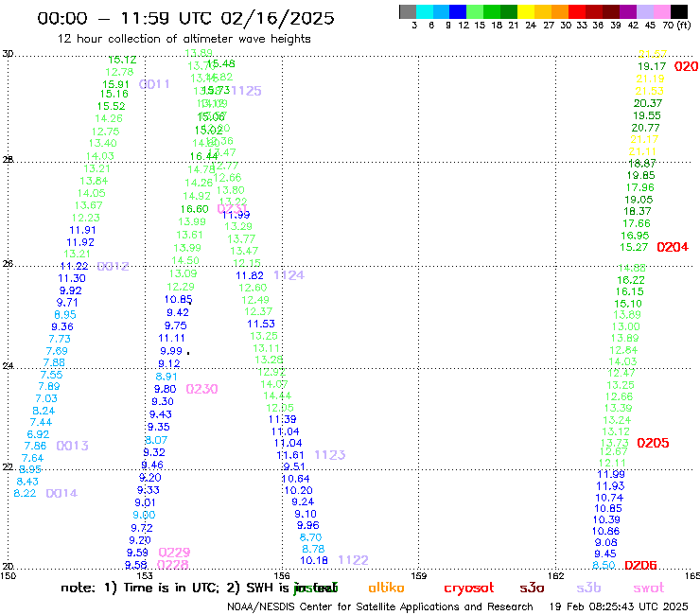Click the cyan legend color swatch
Image resolution: width=700 pixels, height=615 pixels.
[425, 11]
